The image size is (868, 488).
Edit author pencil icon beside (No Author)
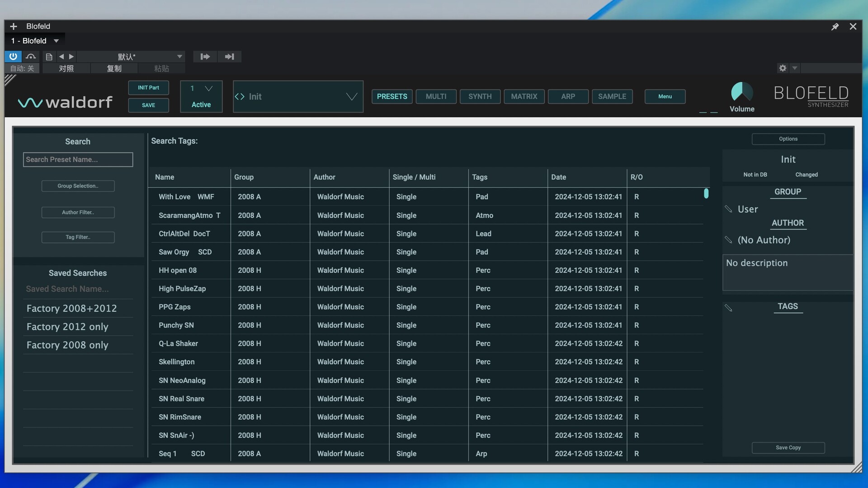728,239
